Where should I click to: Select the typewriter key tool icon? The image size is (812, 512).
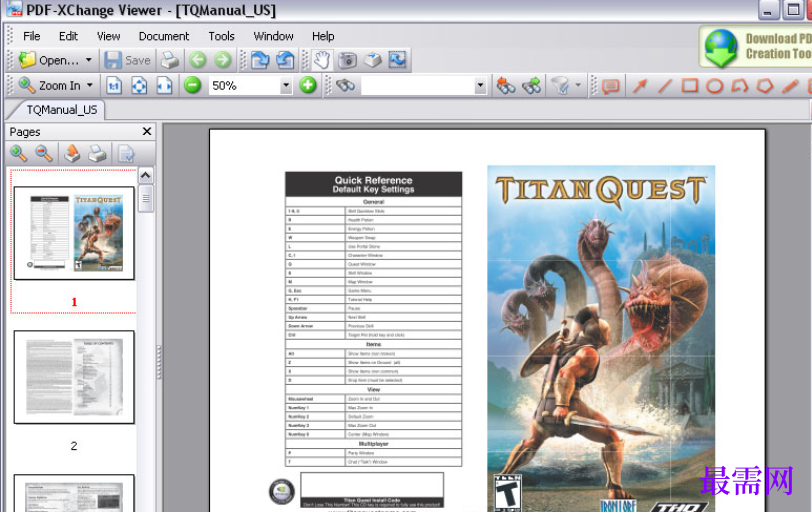pyautogui.click(x=372, y=60)
